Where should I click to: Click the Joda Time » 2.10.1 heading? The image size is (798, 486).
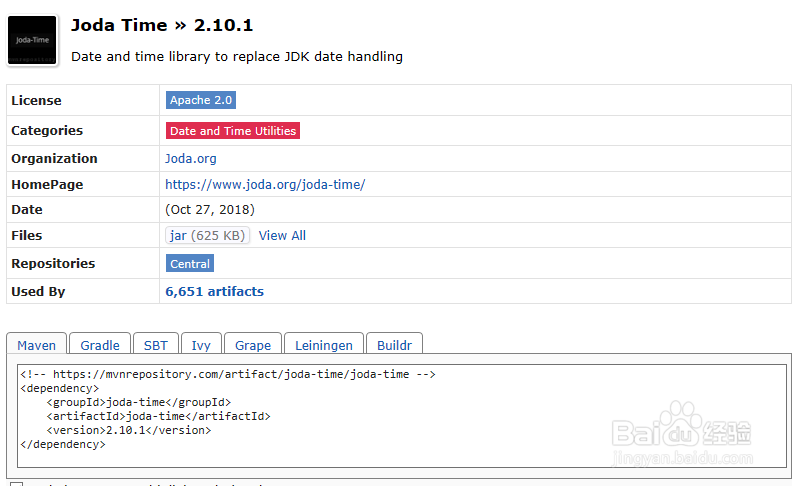click(x=162, y=25)
